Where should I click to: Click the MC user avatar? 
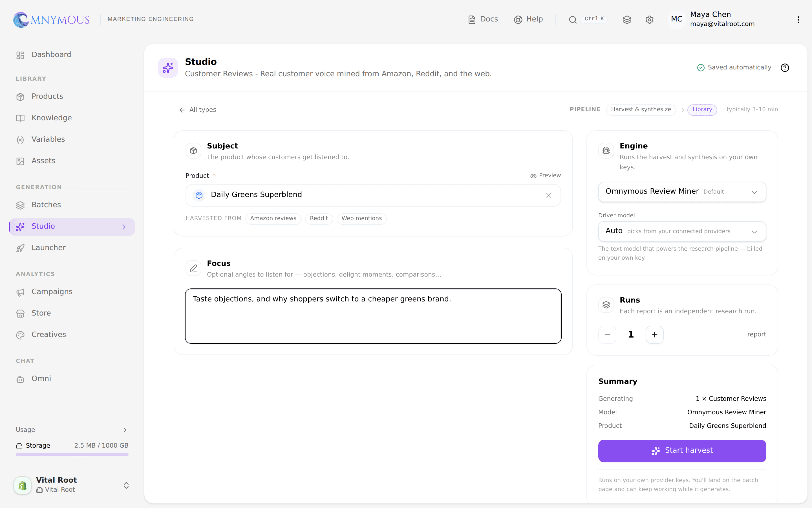tap(676, 19)
